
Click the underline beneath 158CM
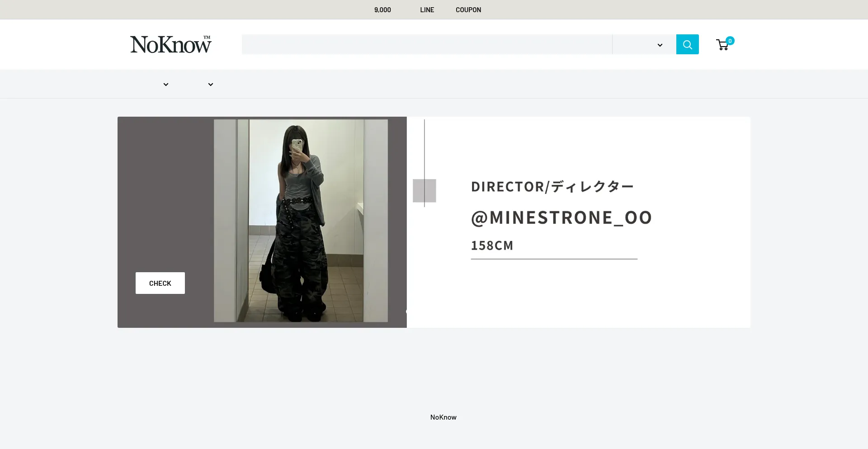[x=554, y=259]
